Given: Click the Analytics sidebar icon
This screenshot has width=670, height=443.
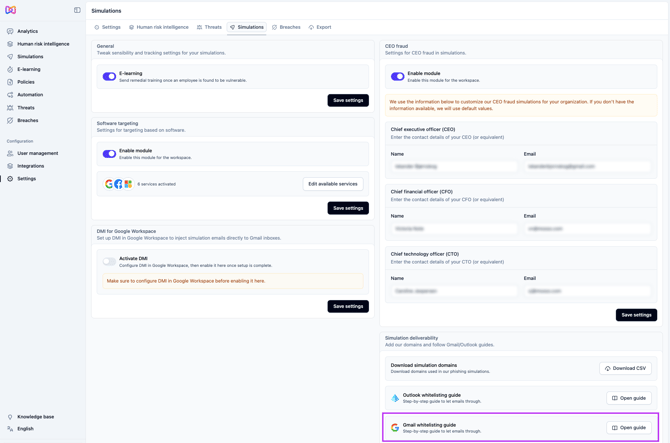Looking at the screenshot, I should (x=10, y=31).
